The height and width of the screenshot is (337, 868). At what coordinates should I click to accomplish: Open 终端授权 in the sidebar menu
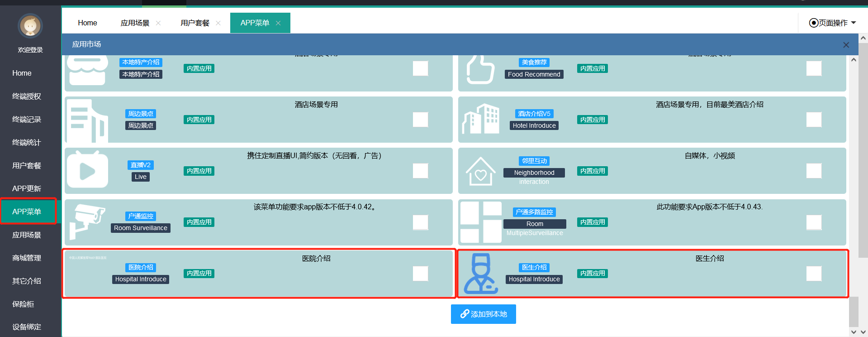27,96
